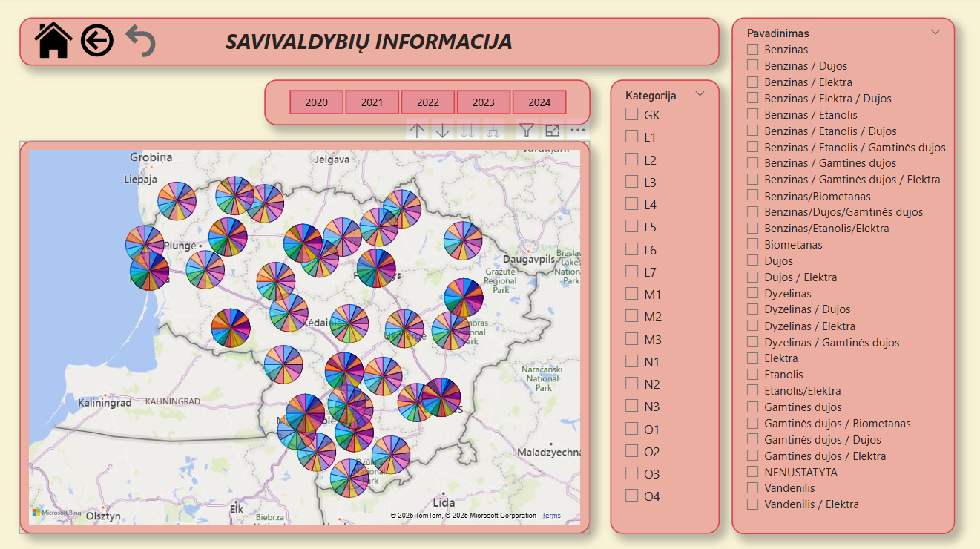Tick the M1 category checkbox
Image resolution: width=980 pixels, height=549 pixels.
pyautogui.click(x=632, y=294)
